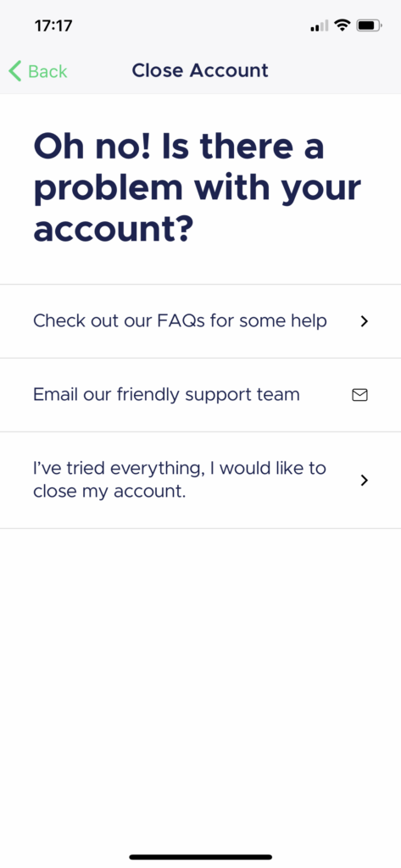Tap the 'close my account.' text line

109,492
